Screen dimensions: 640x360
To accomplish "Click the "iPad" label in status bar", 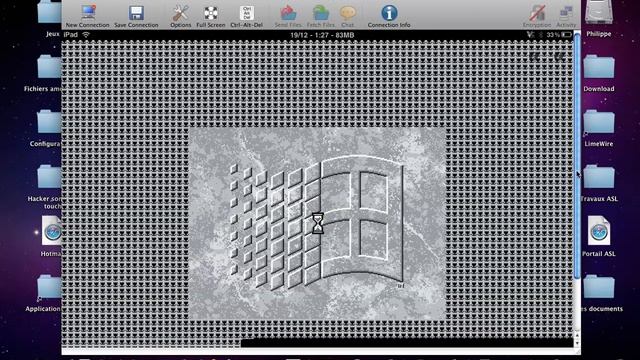I will point(70,35).
